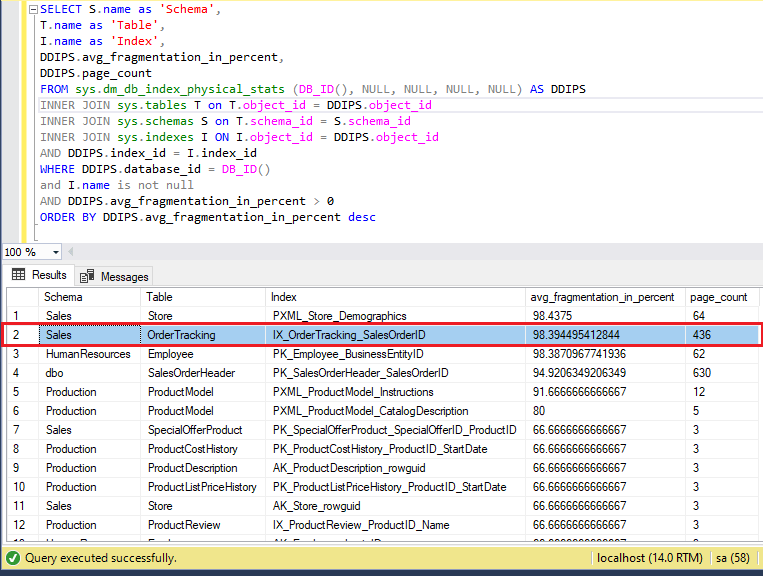
Task: Select row number 5 header
Action: tap(23, 392)
